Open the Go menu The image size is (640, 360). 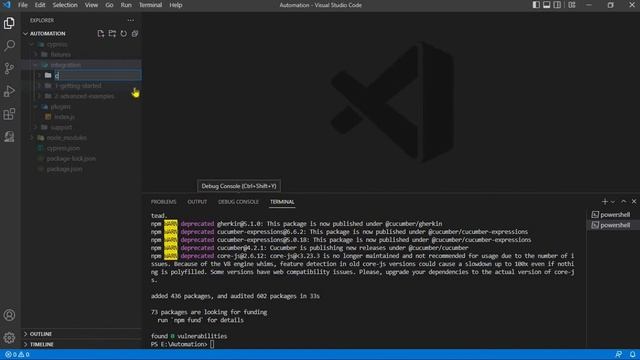click(x=109, y=5)
